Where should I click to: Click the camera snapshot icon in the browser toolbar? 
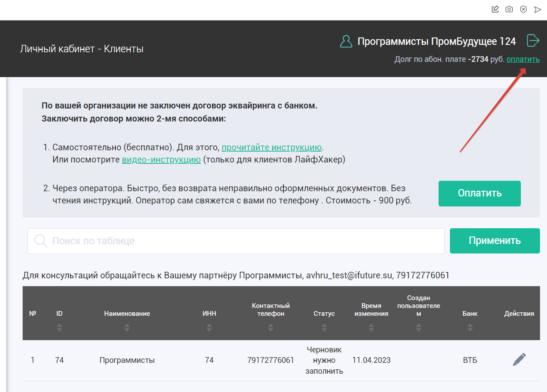pos(509,9)
